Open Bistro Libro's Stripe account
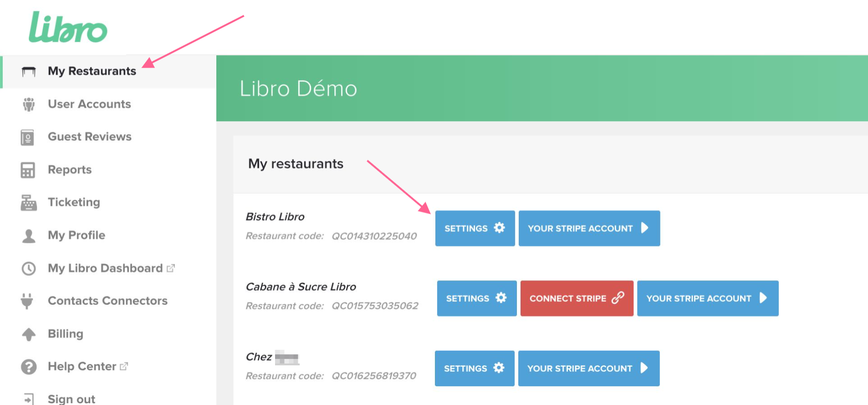 click(x=589, y=228)
